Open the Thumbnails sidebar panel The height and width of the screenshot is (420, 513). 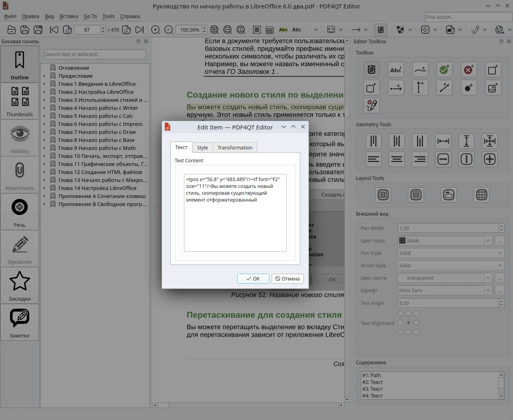point(20,101)
